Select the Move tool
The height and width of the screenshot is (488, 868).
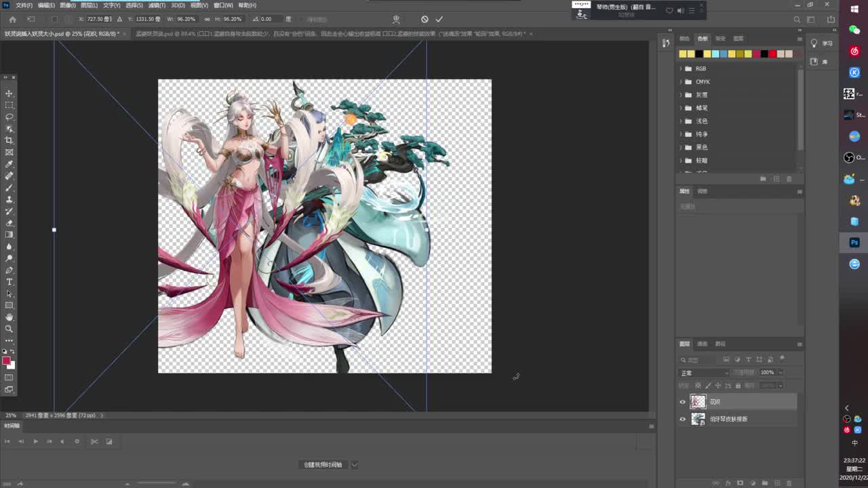[9, 94]
